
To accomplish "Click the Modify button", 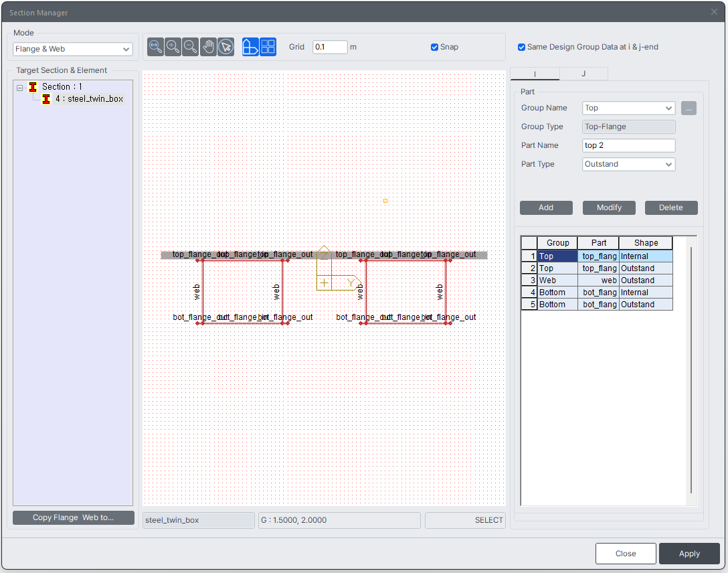I will click(609, 208).
